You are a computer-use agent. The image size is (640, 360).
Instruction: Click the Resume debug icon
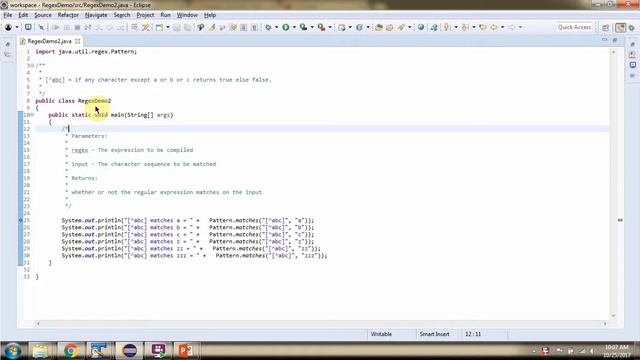click(56, 27)
